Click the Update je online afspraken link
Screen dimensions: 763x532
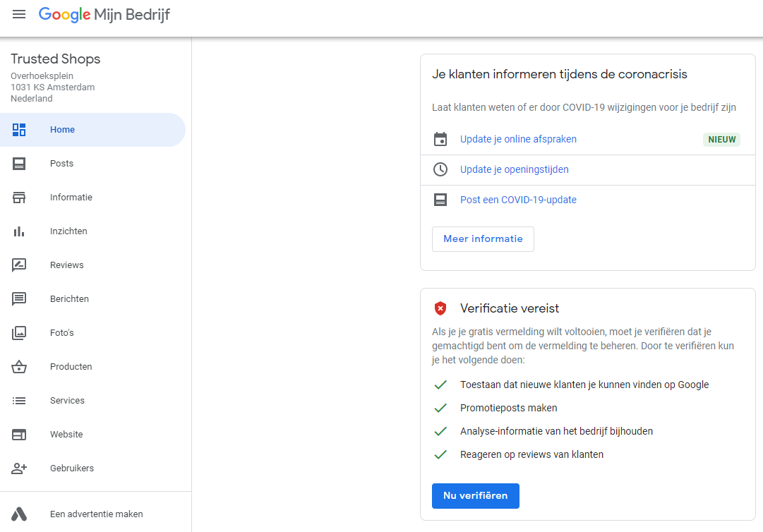pyautogui.click(x=518, y=139)
